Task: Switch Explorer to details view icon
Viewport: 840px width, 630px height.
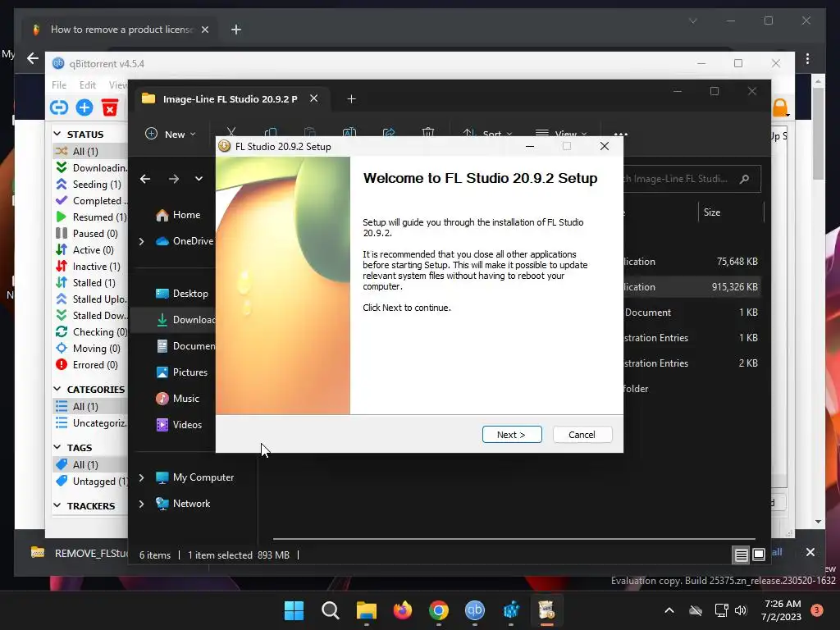Action: [x=741, y=555]
